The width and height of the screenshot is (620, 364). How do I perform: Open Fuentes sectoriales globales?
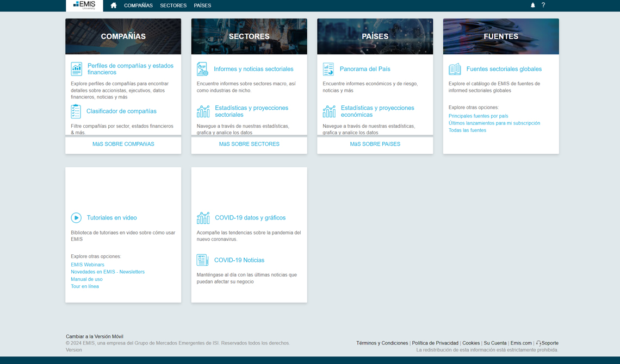tap(504, 69)
